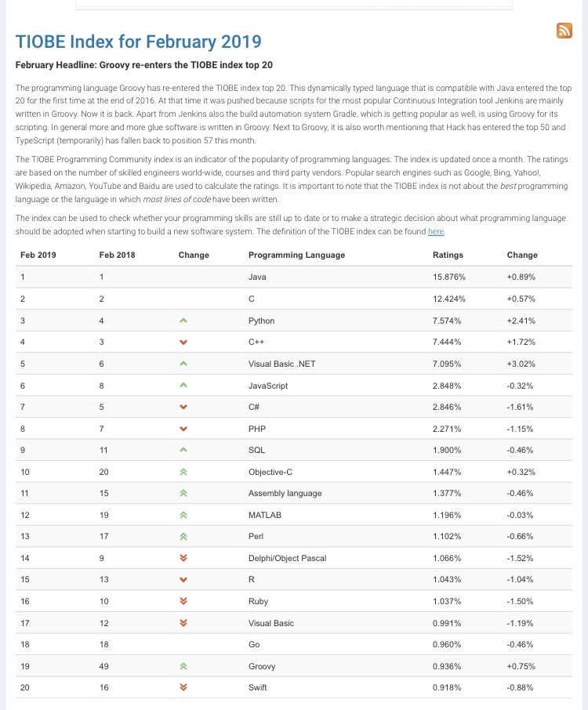
Task: Select the Java row in the table
Action: (x=294, y=277)
